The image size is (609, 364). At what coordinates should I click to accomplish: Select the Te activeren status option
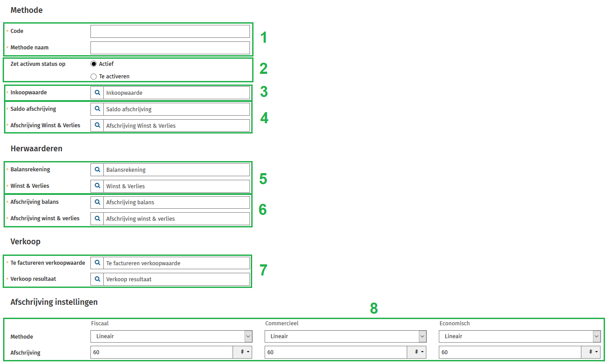[94, 77]
